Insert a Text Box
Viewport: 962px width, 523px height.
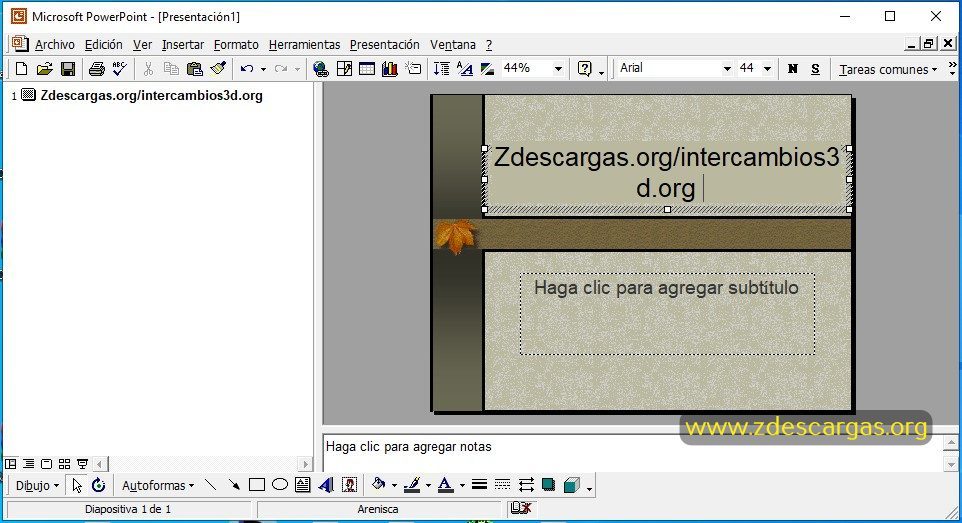click(x=302, y=486)
